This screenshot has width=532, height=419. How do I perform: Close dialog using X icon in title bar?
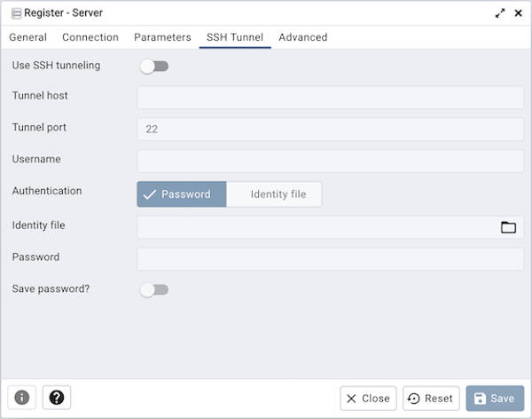(x=519, y=13)
